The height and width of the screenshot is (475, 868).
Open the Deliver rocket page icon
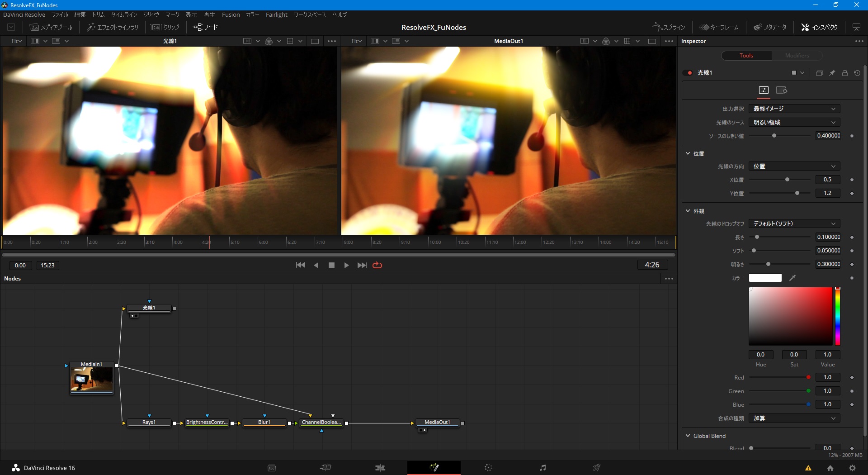(597, 468)
